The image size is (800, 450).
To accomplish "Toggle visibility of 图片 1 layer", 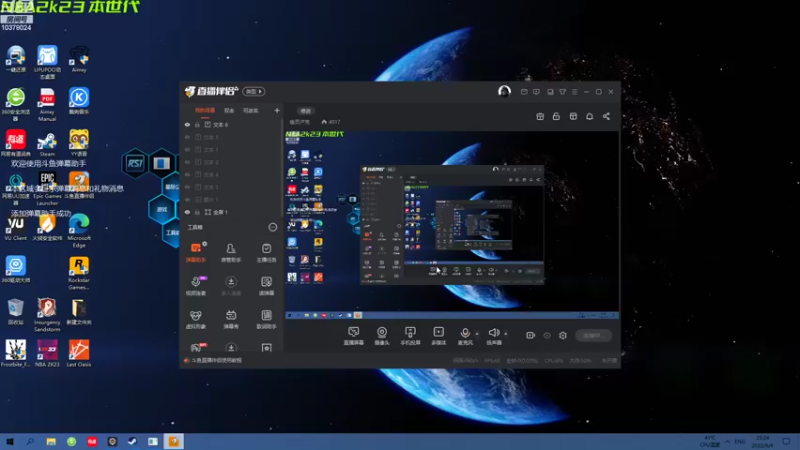I will click(187, 199).
